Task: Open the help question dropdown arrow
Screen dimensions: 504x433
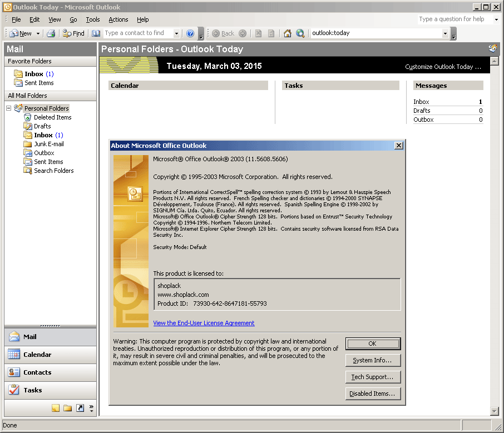Action: click(x=496, y=19)
